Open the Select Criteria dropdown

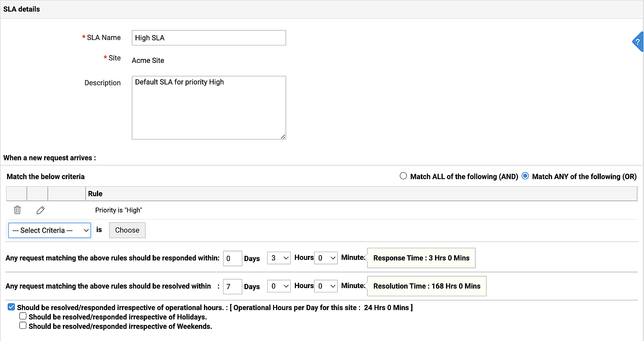click(50, 230)
